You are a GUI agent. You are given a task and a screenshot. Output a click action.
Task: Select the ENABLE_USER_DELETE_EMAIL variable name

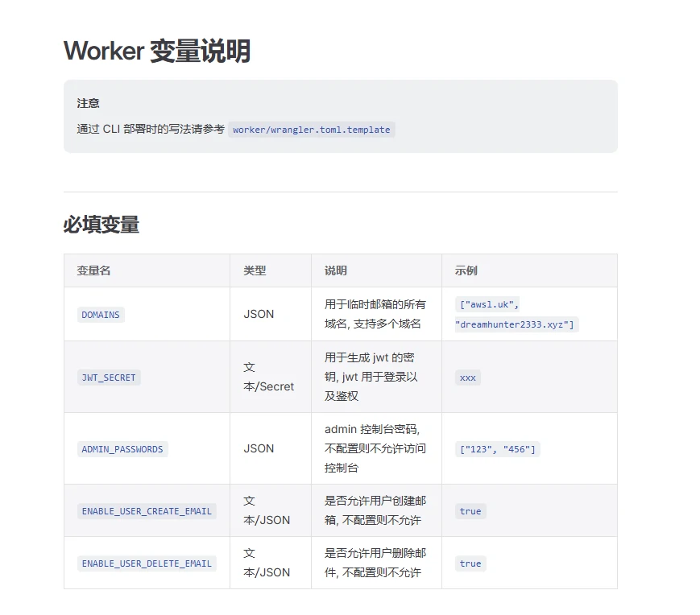point(147,563)
